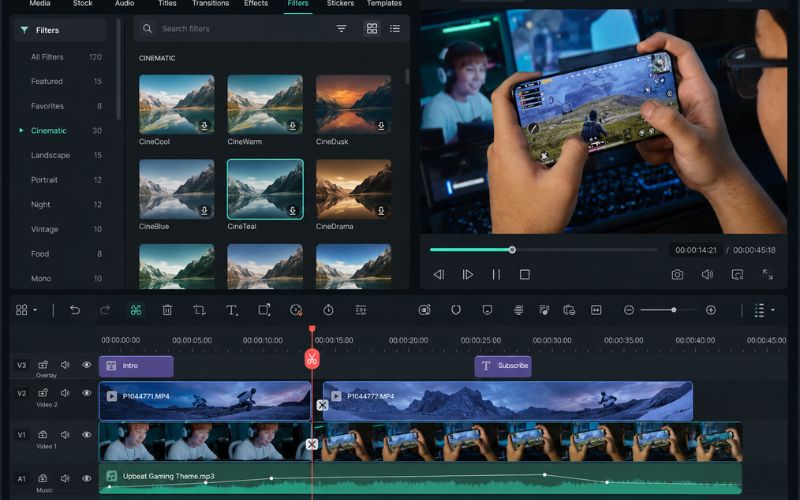The image size is (800, 500).
Task: Open the Templates tab
Action: tap(384, 4)
